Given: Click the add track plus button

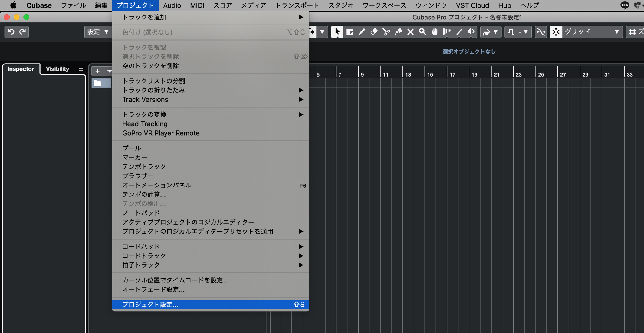Looking at the screenshot, I should (x=97, y=71).
